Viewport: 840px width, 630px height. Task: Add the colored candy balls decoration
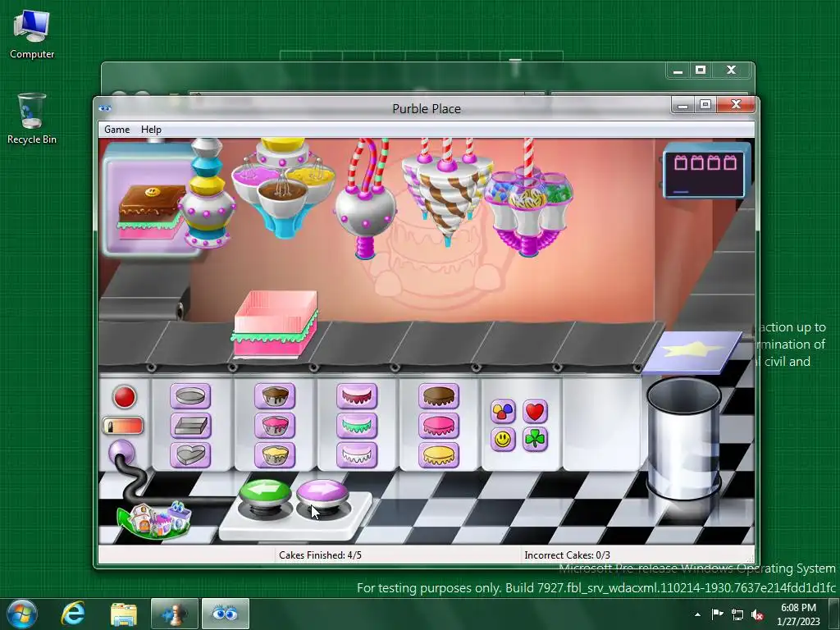tap(503, 412)
